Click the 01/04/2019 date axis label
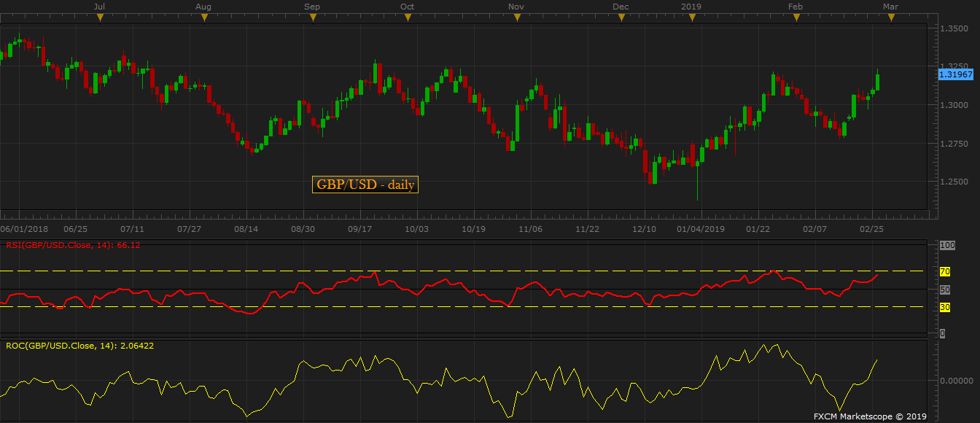 coord(701,229)
